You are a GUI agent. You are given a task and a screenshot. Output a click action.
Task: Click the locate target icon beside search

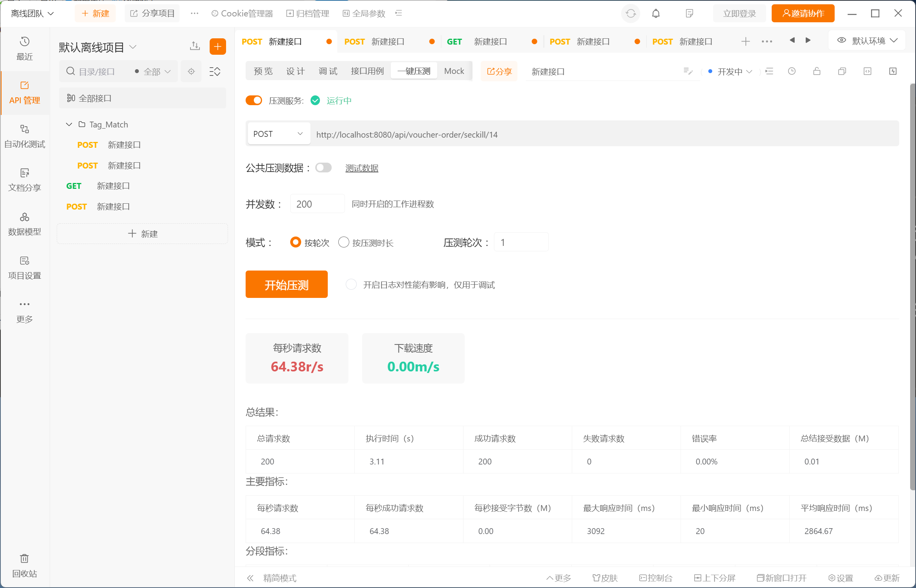coord(191,72)
